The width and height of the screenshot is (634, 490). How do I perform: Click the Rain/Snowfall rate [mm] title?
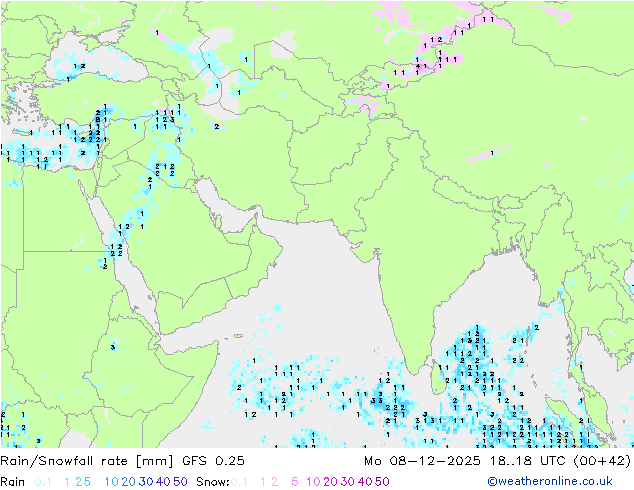click(x=87, y=461)
